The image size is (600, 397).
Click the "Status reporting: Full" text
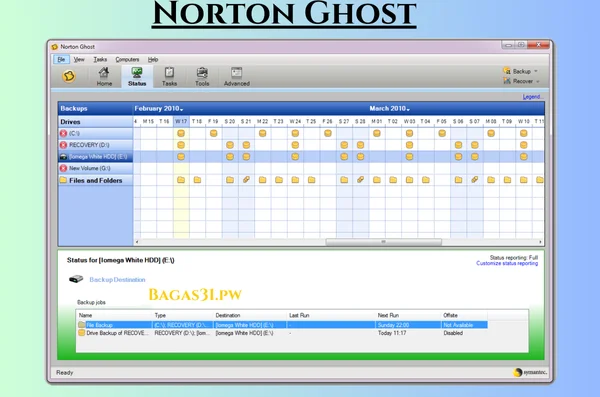click(x=514, y=258)
